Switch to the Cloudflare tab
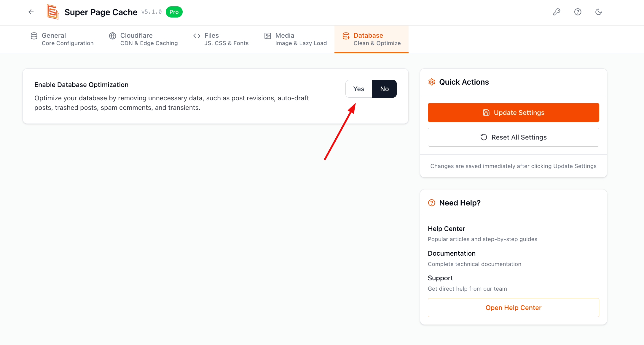This screenshot has height=345, width=644. [x=144, y=39]
